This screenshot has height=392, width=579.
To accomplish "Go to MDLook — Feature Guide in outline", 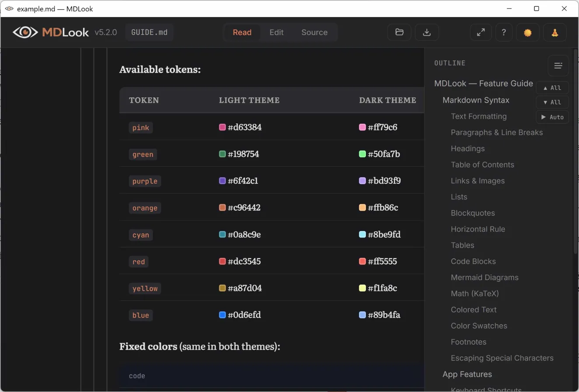I will coord(484,84).
